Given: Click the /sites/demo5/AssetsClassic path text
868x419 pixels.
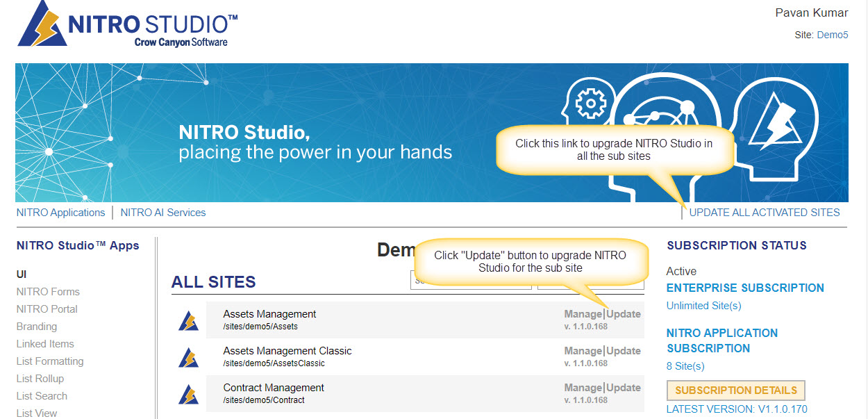Looking at the screenshot, I should (x=274, y=363).
